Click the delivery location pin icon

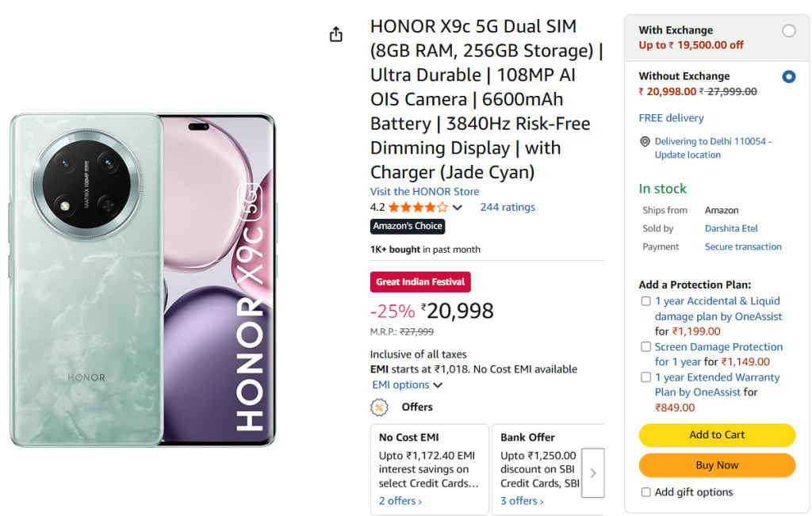coord(645,140)
